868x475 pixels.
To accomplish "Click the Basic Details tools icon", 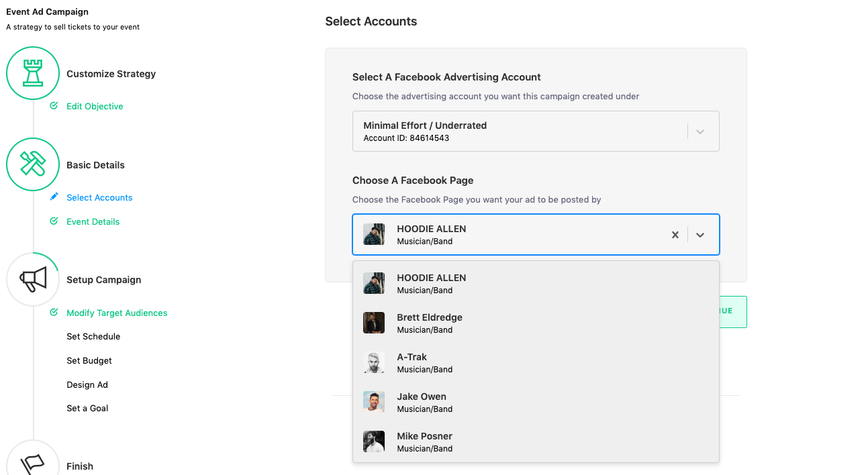I will [33, 164].
